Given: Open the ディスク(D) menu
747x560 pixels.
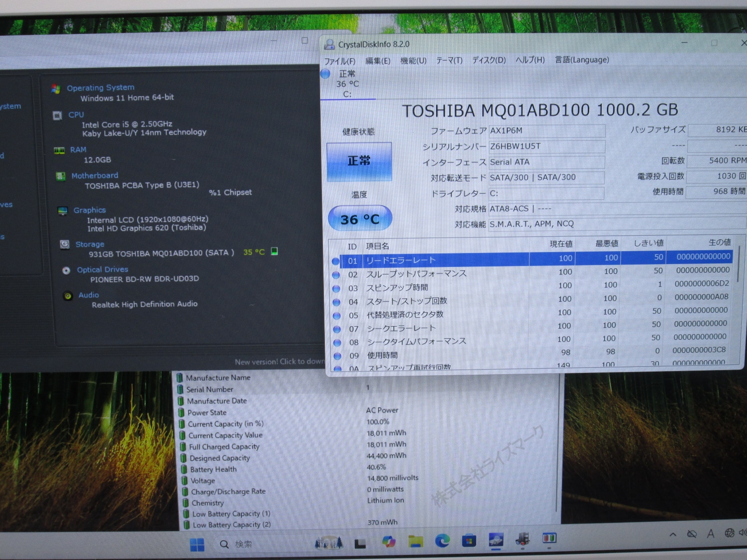Looking at the screenshot, I should (x=488, y=60).
